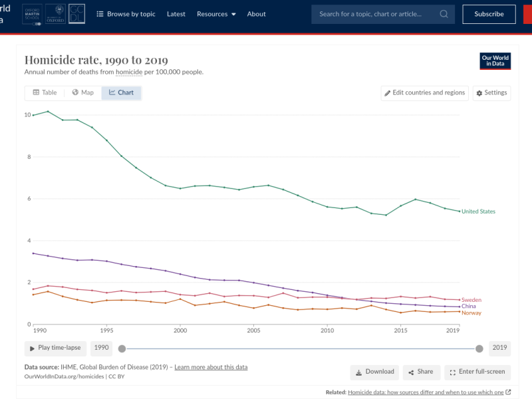This screenshot has height=399, width=532.
Task: Go to the About page
Action: (x=256, y=14)
